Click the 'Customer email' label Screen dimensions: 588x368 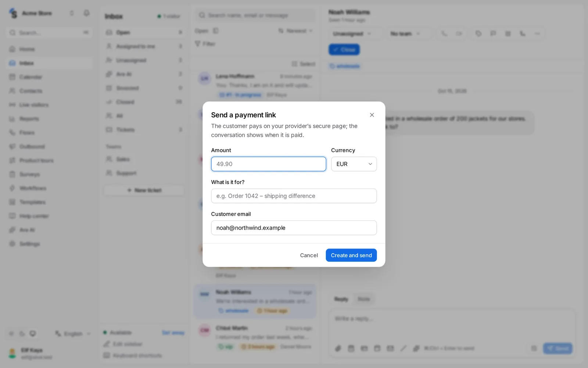pyautogui.click(x=231, y=214)
